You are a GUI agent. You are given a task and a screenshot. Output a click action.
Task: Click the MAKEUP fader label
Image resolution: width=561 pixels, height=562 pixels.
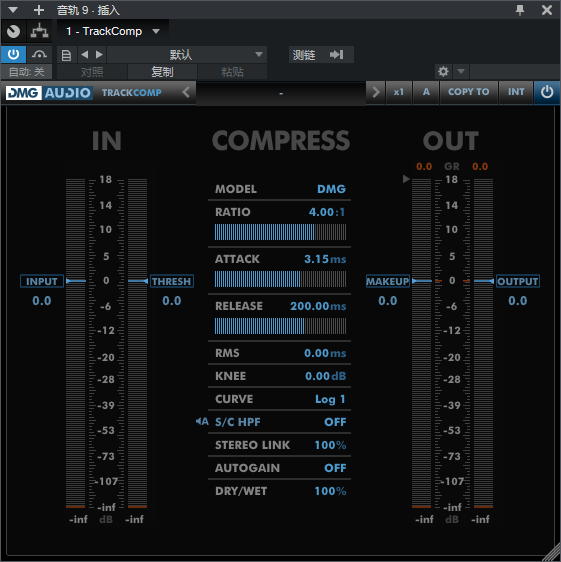[x=388, y=281]
